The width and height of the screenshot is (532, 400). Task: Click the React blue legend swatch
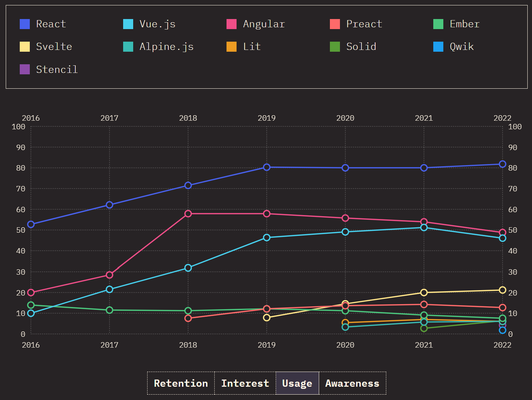point(25,24)
